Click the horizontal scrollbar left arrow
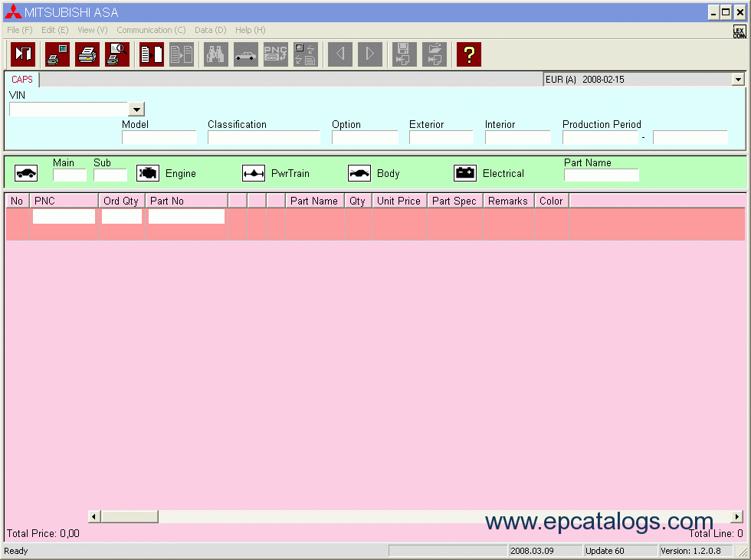Screen dimensions: 751x560 [93, 516]
